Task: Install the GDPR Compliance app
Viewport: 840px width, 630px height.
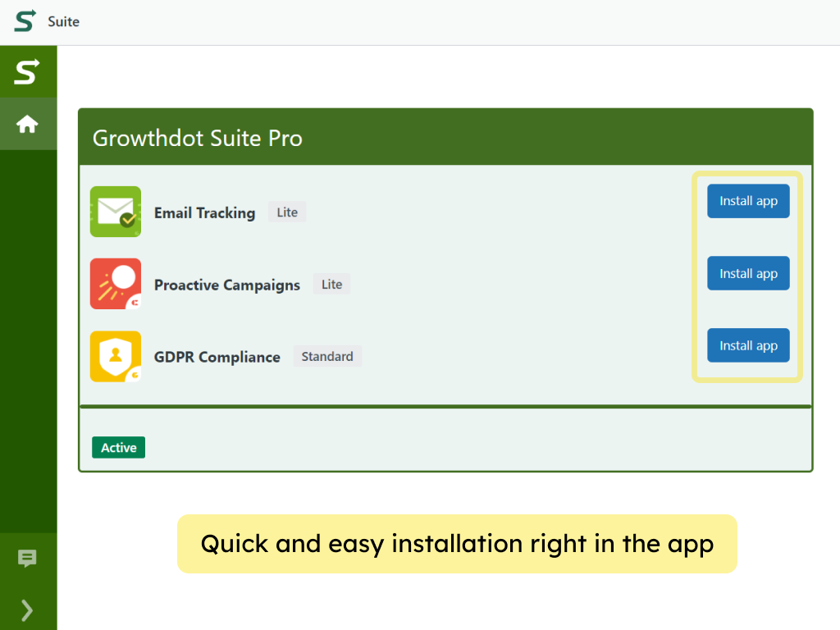Action: click(747, 345)
